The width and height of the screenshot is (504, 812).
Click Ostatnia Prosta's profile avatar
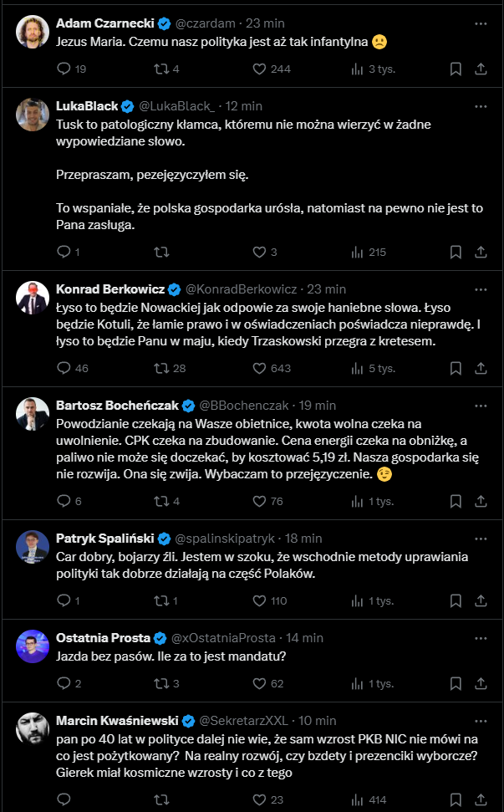tap(33, 646)
